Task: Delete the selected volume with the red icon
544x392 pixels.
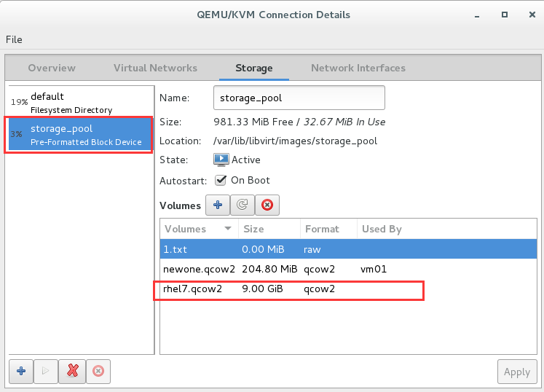Action: coord(267,205)
